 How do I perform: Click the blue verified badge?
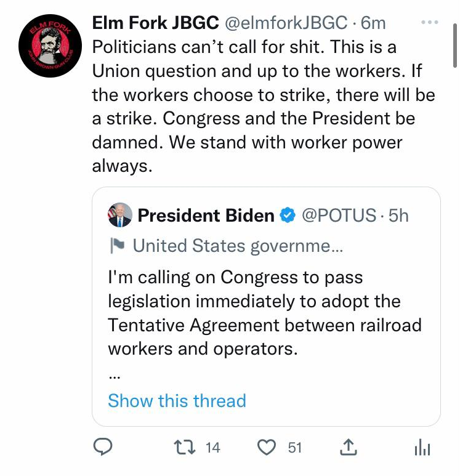click(x=287, y=216)
